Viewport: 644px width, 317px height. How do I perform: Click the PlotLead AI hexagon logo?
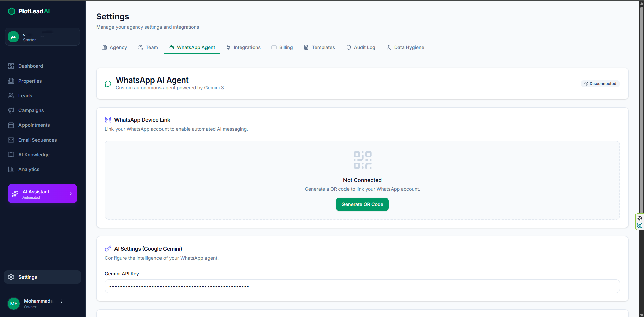(x=12, y=11)
